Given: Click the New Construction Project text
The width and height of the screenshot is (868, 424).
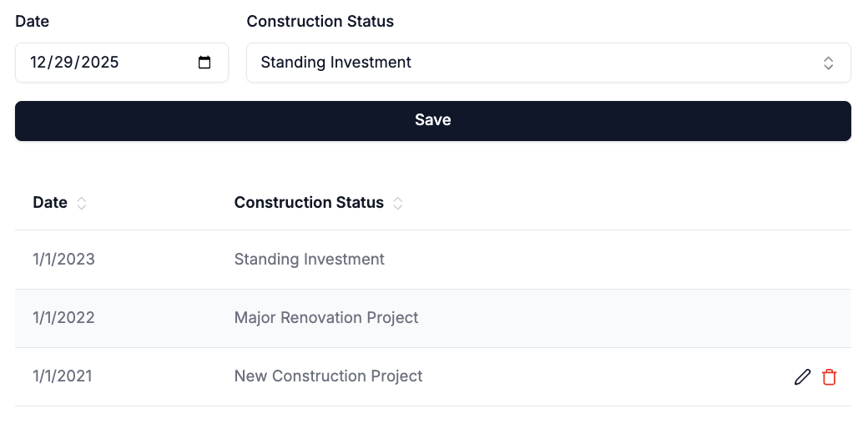Looking at the screenshot, I should [328, 376].
